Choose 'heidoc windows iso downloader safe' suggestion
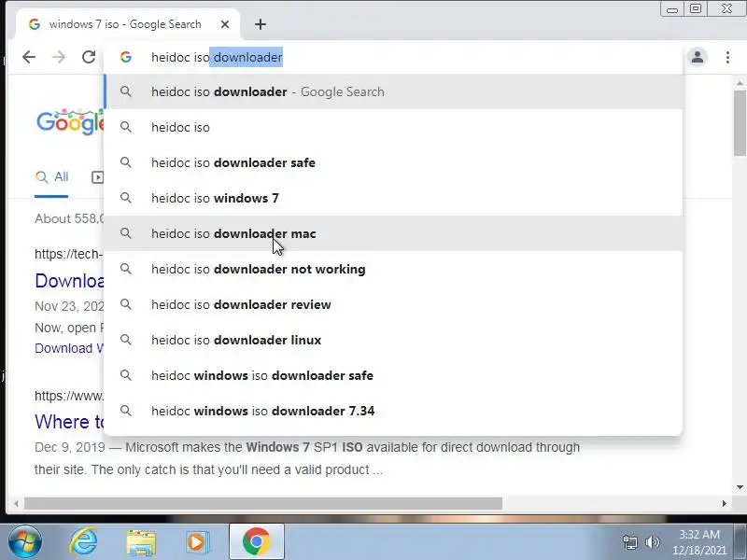The height and width of the screenshot is (560, 747). (x=393, y=375)
